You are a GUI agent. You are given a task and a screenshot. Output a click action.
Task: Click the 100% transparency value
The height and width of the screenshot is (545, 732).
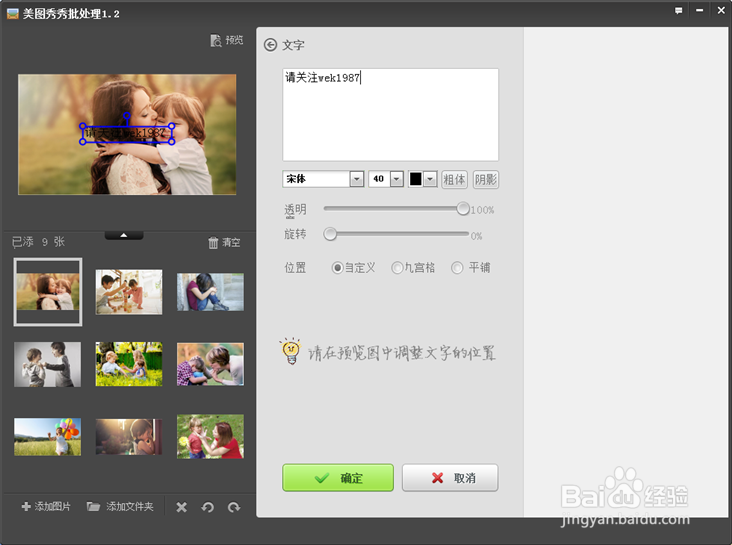pos(482,210)
